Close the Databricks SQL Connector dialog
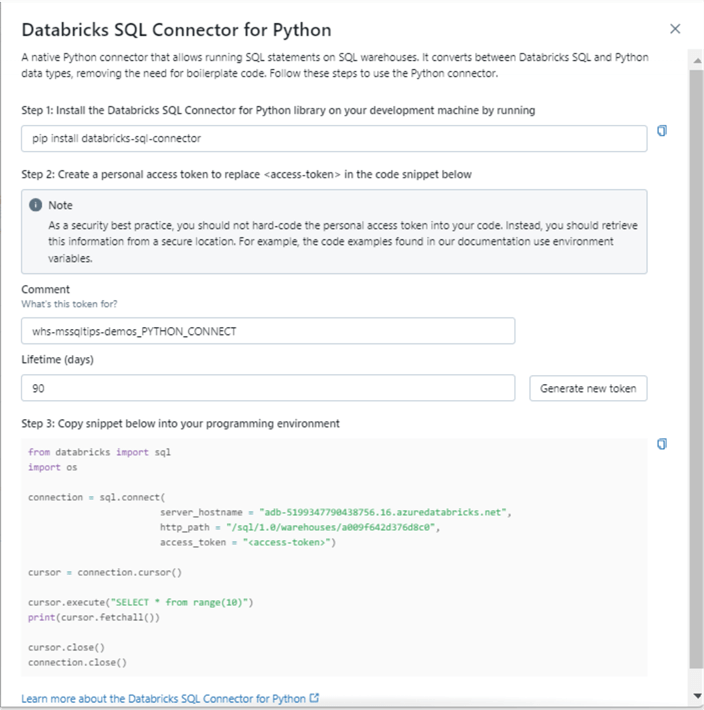 tap(675, 29)
